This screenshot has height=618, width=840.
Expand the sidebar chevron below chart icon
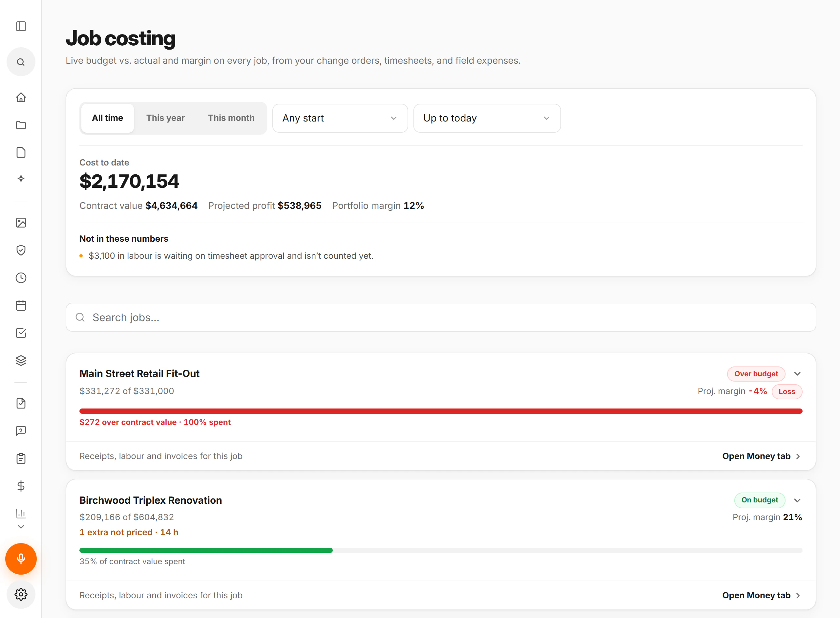(21, 527)
